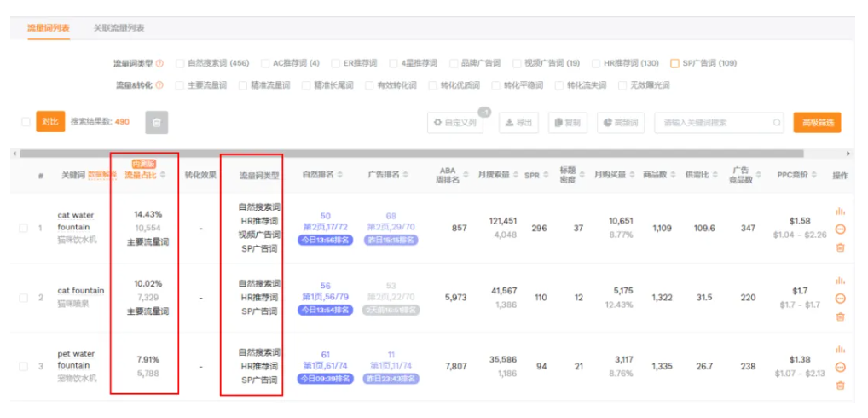Image resolution: width=868 pixels, height=418 pixels.
Task: Check the 无效曝光词 filter
Action: (622, 85)
